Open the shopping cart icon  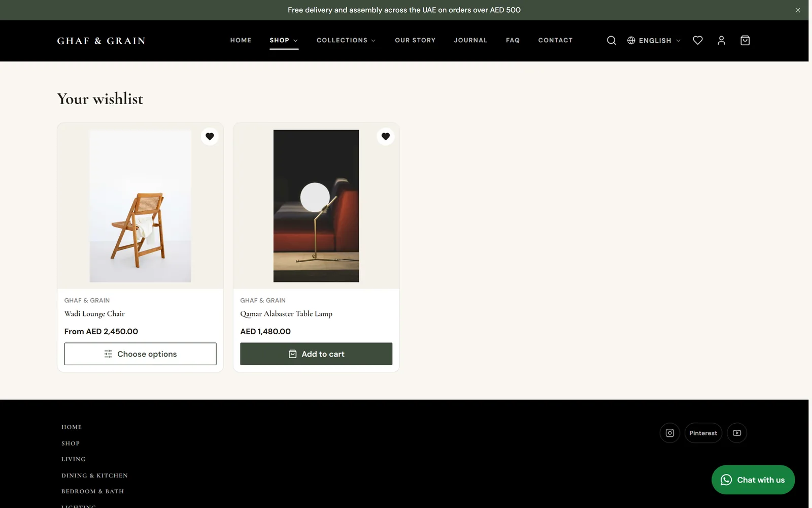(x=745, y=41)
